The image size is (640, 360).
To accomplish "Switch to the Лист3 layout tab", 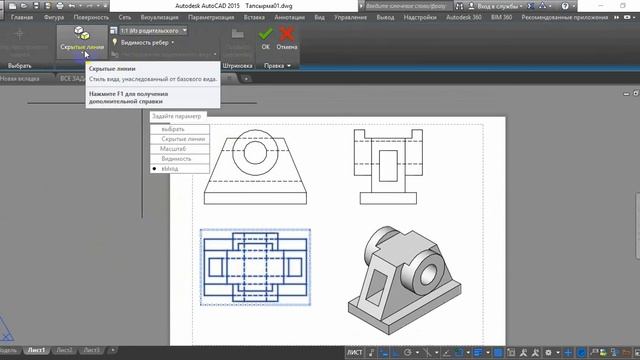I will pos(91,350).
